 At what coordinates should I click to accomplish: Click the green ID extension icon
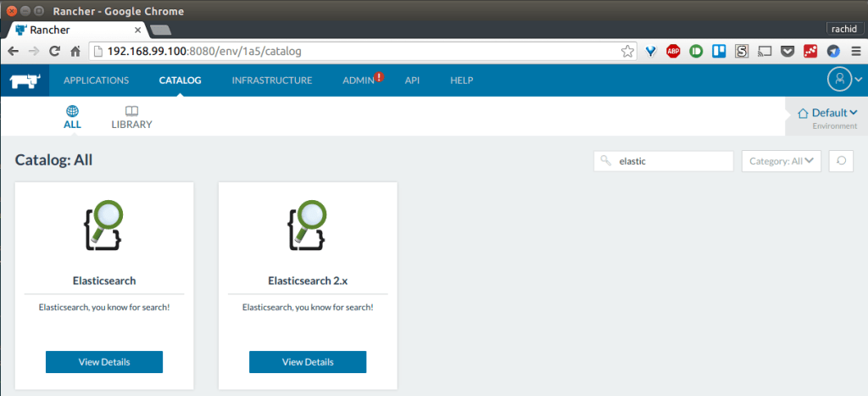696,52
